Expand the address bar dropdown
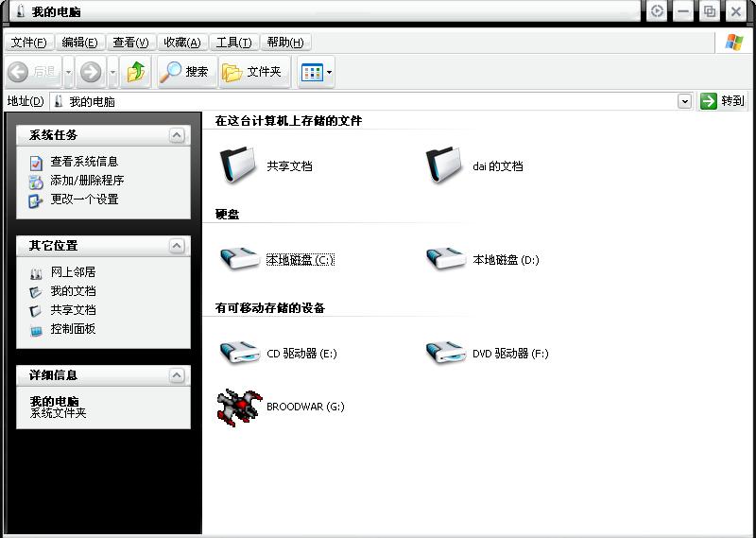Image resolution: width=756 pixels, height=538 pixels. 684,101
